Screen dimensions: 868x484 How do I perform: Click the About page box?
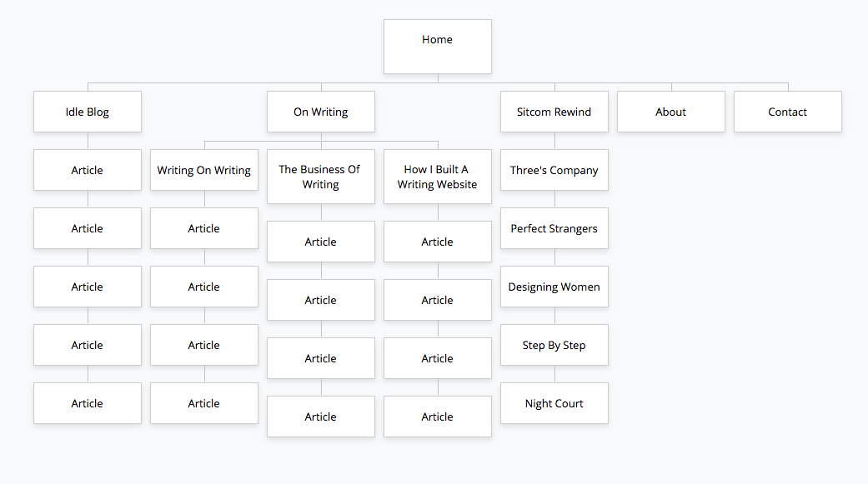tap(671, 112)
